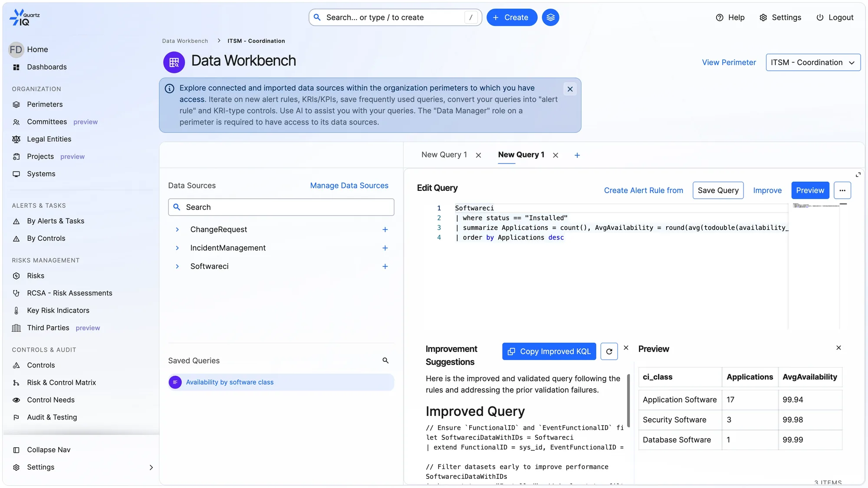Open Manage Data Sources link

coord(349,185)
